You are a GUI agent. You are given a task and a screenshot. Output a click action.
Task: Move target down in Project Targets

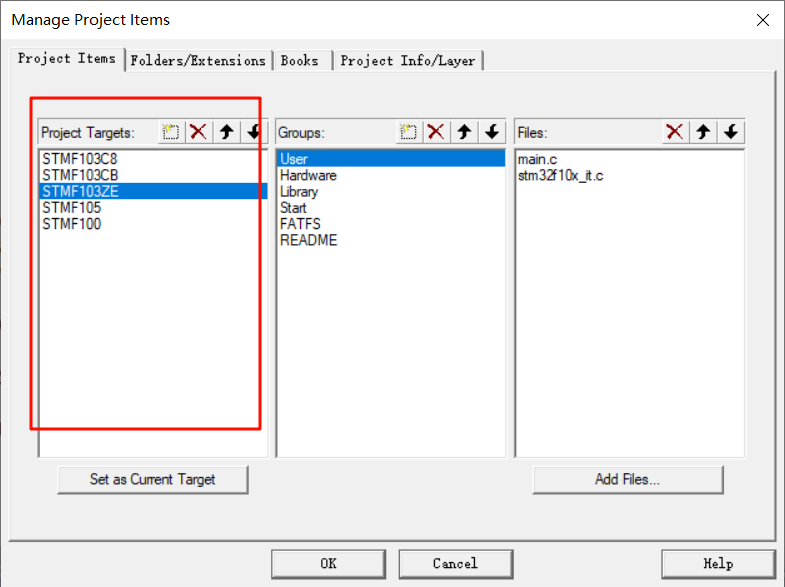[x=254, y=133]
